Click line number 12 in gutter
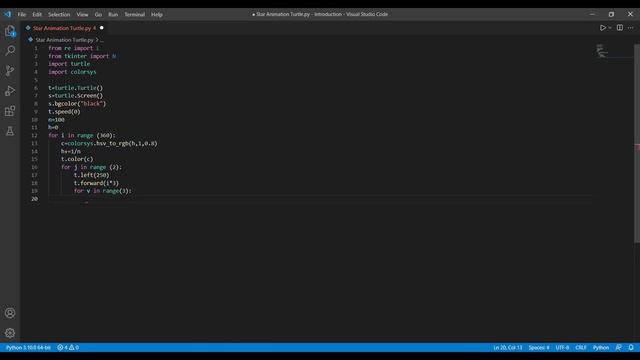This screenshot has height=360, width=640. coord(34,136)
